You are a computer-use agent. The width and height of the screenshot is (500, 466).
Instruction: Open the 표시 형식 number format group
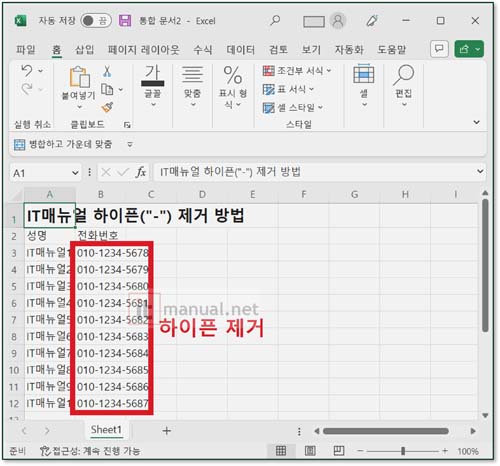coord(233,86)
